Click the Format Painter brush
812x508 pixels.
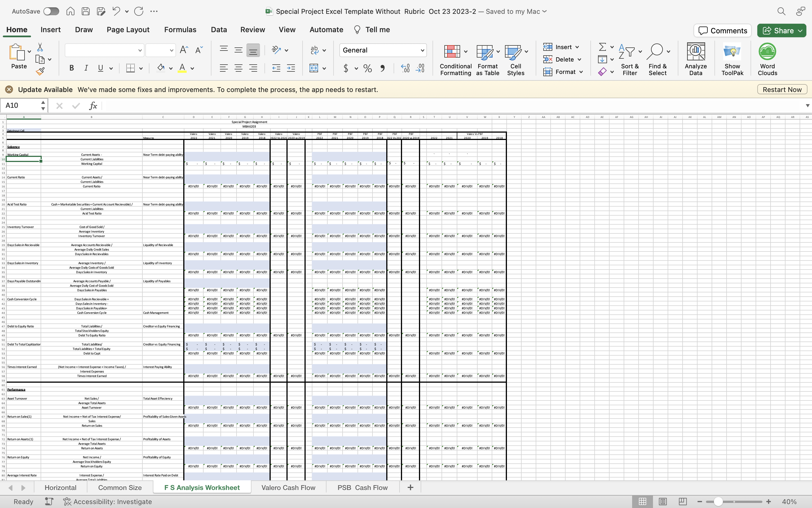pyautogui.click(x=40, y=71)
